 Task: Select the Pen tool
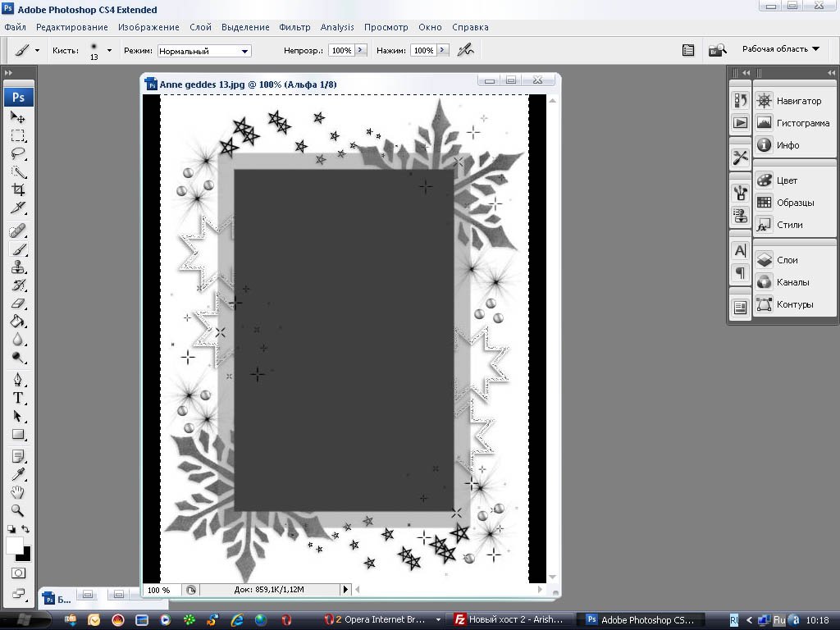click(18, 380)
